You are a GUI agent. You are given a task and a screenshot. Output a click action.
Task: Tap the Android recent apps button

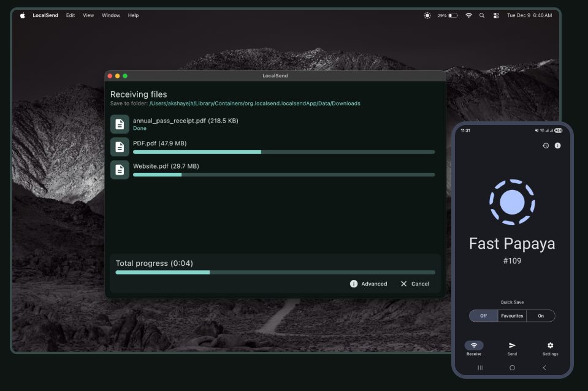(x=480, y=368)
